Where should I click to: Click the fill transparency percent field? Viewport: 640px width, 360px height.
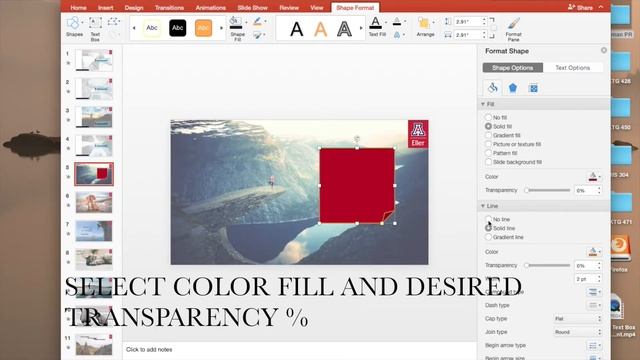point(585,191)
